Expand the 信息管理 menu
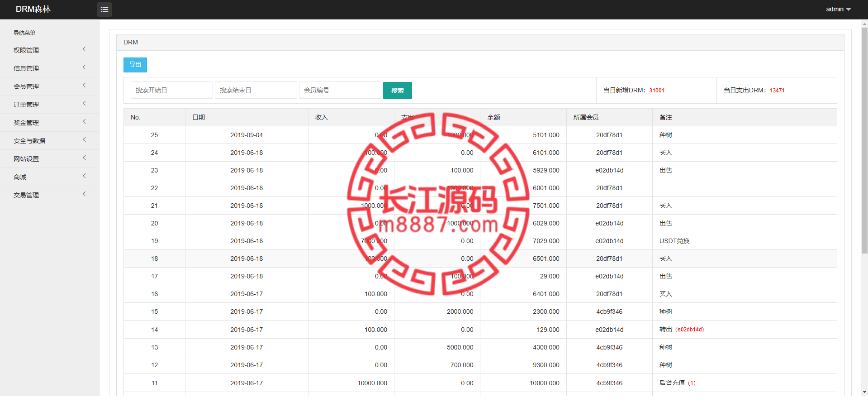The width and height of the screenshot is (868, 407). (50, 68)
